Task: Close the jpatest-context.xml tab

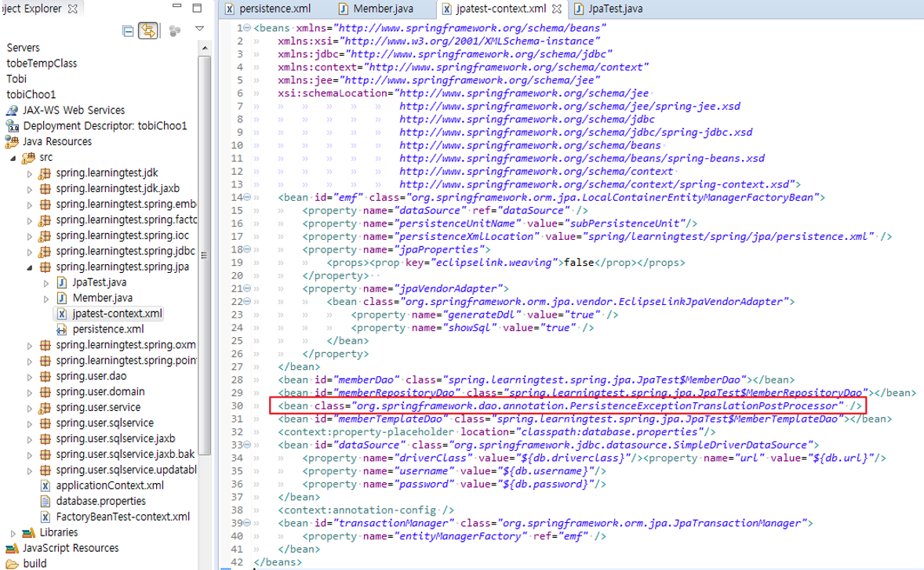Action: tap(557, 9)
